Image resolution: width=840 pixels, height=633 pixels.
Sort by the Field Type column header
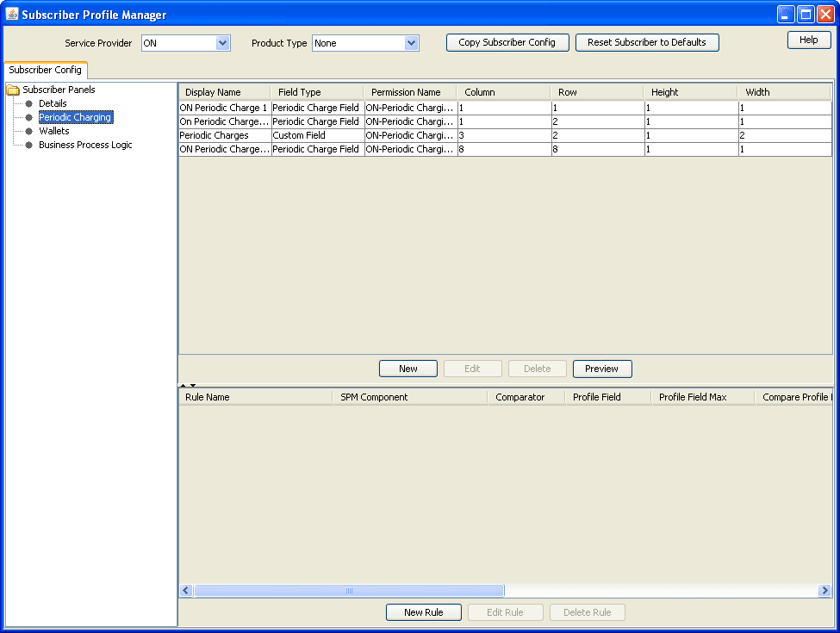[318, 92]
